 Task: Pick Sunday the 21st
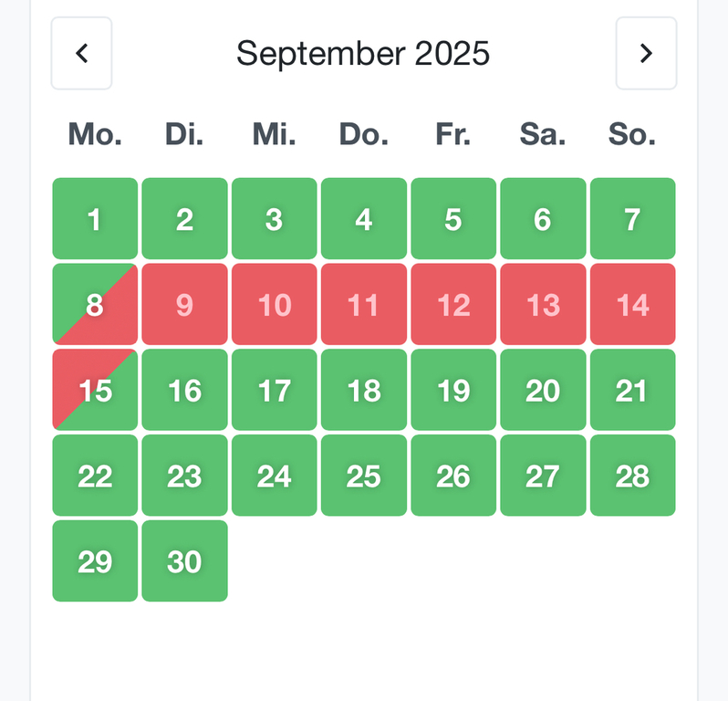coord(632,391)
